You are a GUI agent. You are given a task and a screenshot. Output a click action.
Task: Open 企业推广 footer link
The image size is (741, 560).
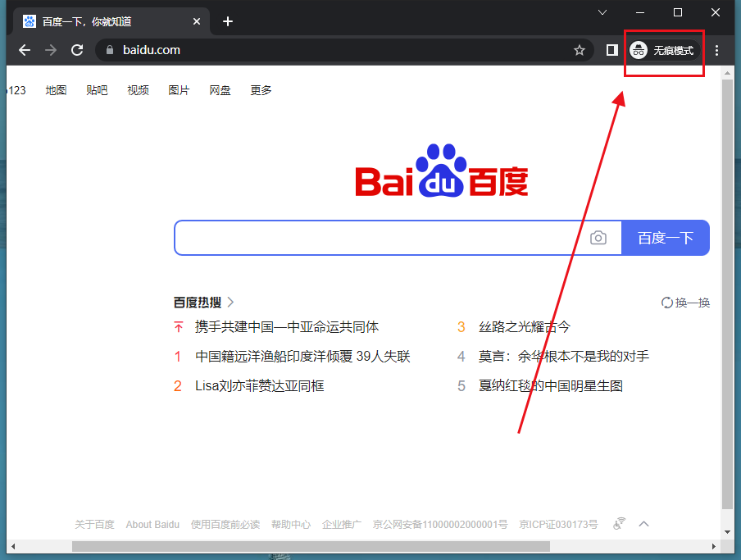[x=342, y=525]
